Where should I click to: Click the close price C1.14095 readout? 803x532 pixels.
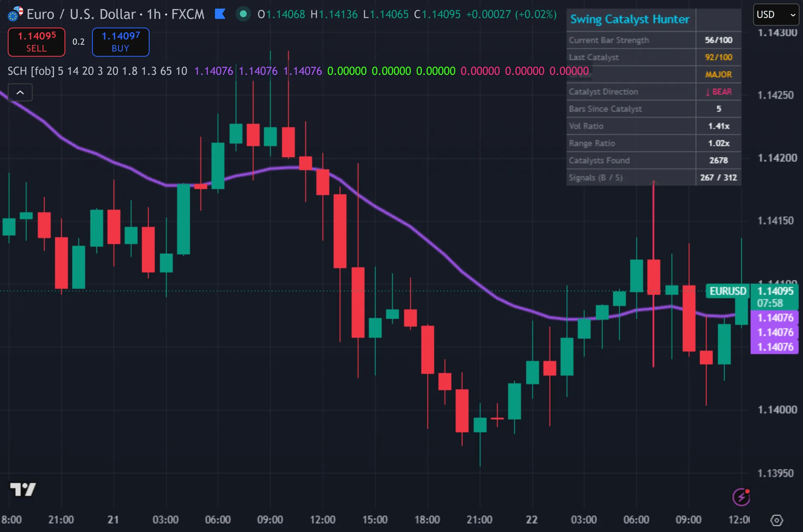(437, 14)
